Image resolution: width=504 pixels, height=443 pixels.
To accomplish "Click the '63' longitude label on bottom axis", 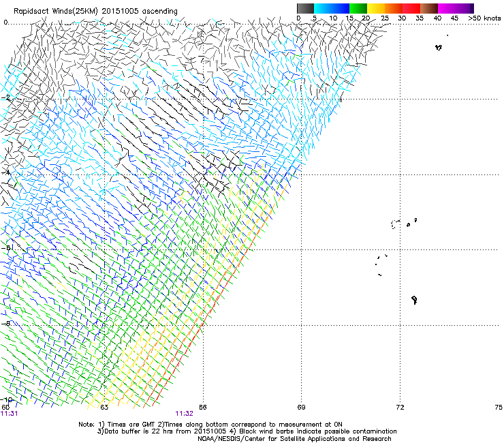I will (104, 408).
